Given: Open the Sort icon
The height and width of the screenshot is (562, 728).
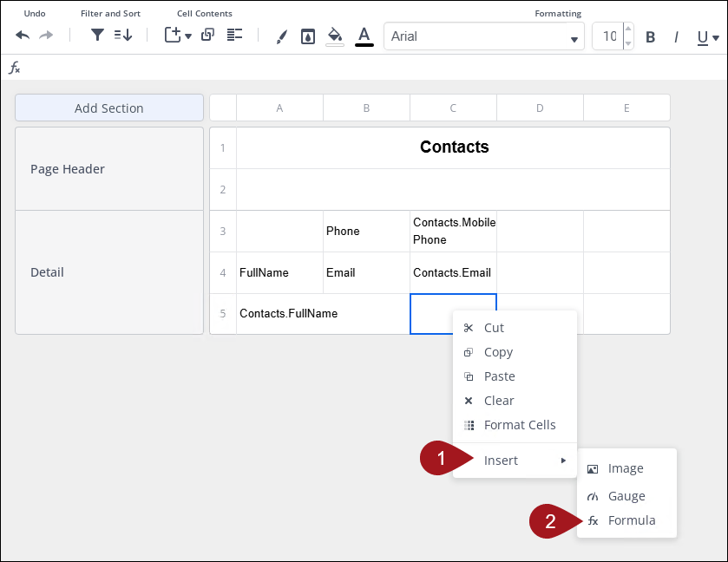Looking at the screenshot, I should pyautogui.click(x=123, y=35).
